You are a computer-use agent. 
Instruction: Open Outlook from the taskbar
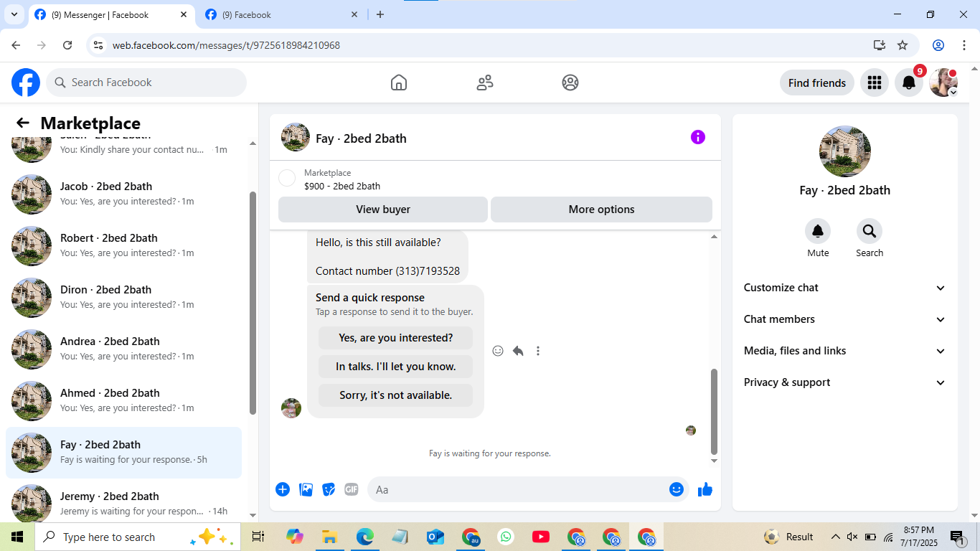coord(435,537)
